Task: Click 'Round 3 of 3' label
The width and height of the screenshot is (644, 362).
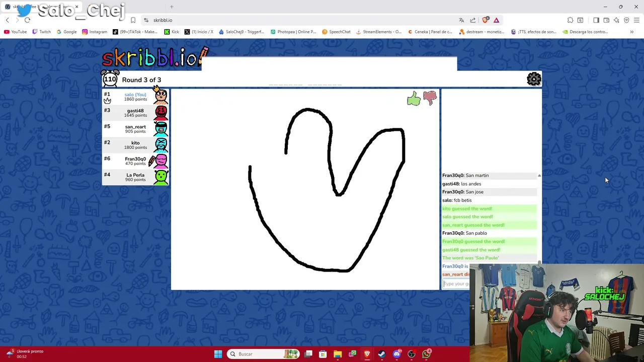Action: [141, 80]
